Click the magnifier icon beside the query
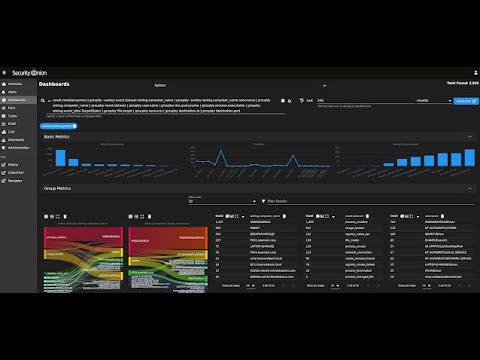 point(43,100)
